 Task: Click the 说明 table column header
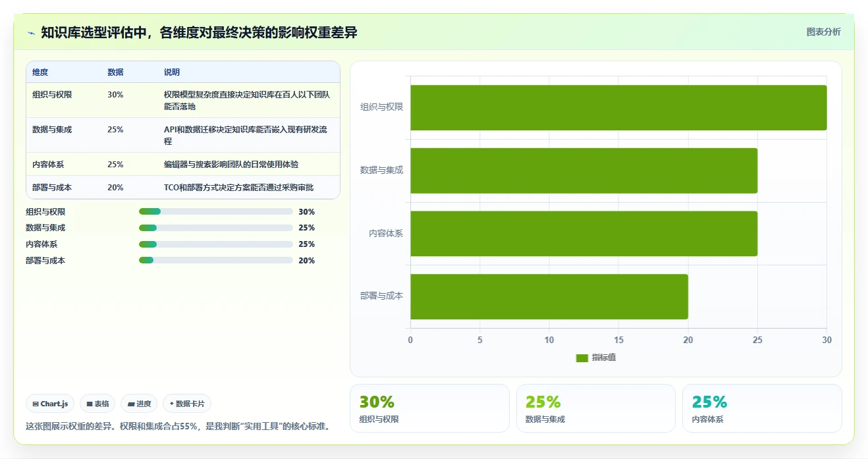(172, 72)
